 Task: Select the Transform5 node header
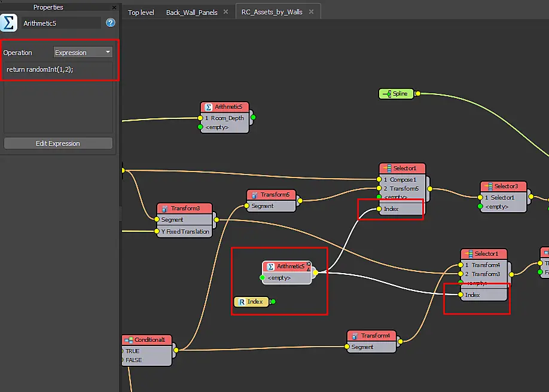pos(272,195)
